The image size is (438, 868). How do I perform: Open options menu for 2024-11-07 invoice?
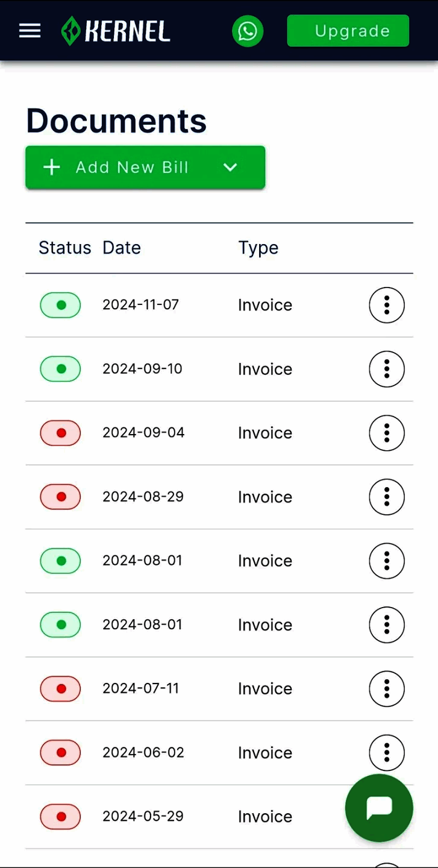click(387, 305)
